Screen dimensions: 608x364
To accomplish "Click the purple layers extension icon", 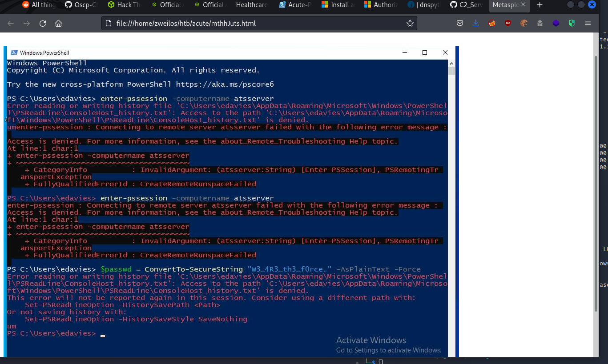I will pos(556,23).
